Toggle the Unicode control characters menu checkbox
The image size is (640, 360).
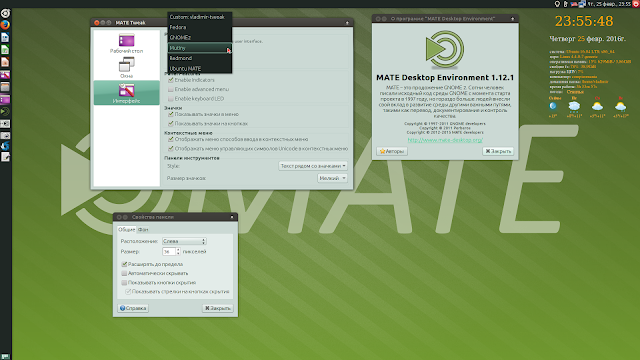[171, 149]
